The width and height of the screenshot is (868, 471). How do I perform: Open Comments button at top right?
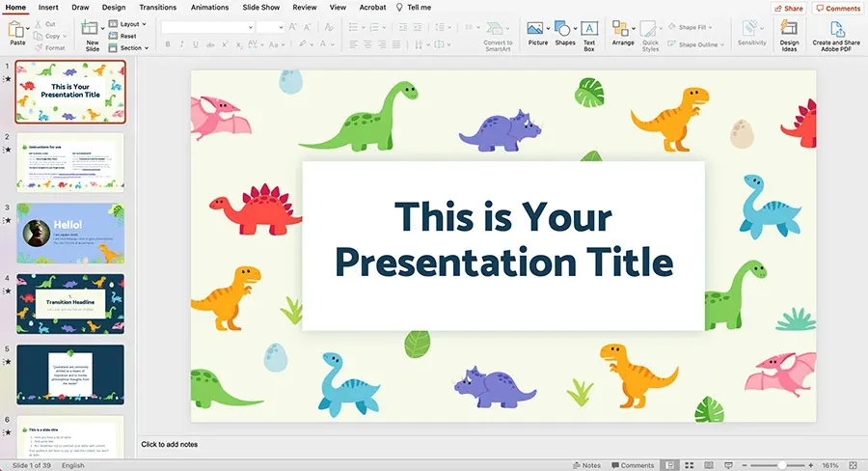point(838,9)
